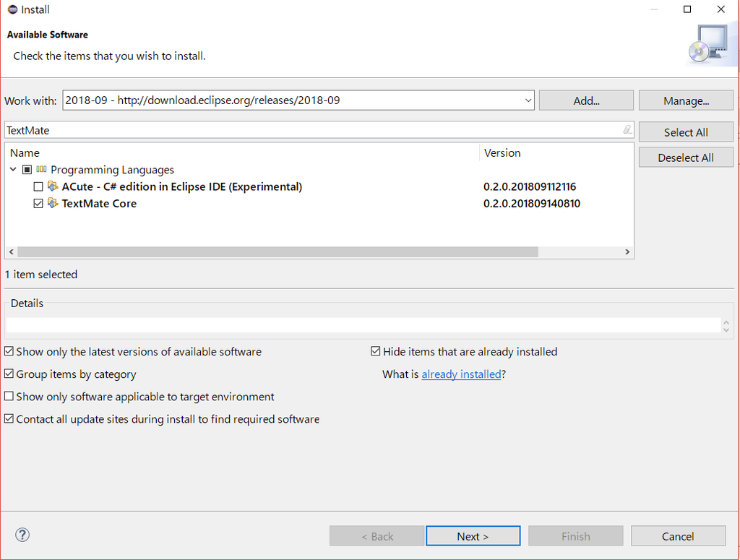Click the Next > button
Image resolution: width=740 pixels, height=560 pixels.
coord(473,536)
